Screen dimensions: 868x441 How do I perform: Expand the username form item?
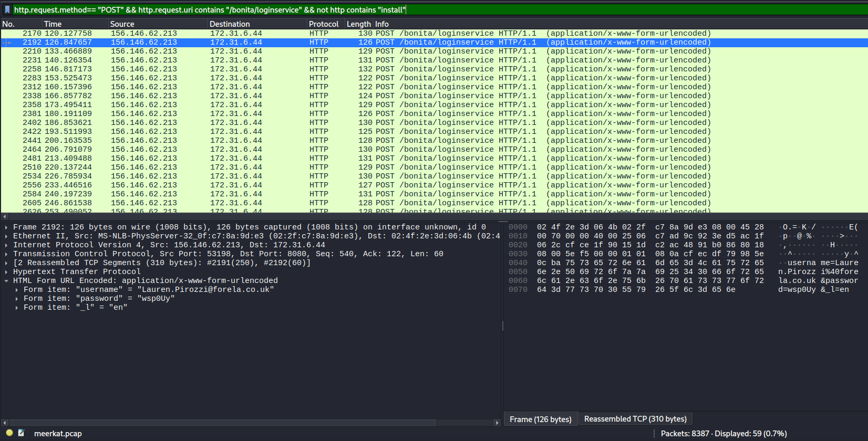tap(17, 290)
